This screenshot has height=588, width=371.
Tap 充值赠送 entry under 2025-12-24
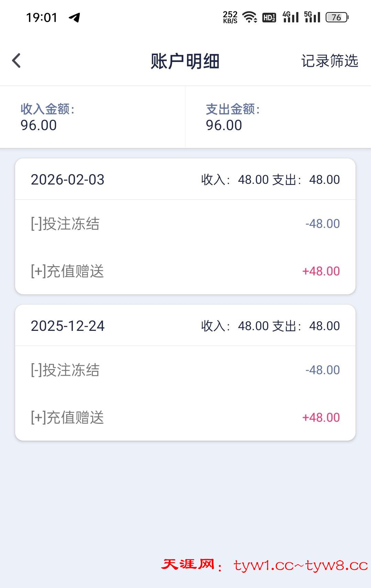point(185,418)
